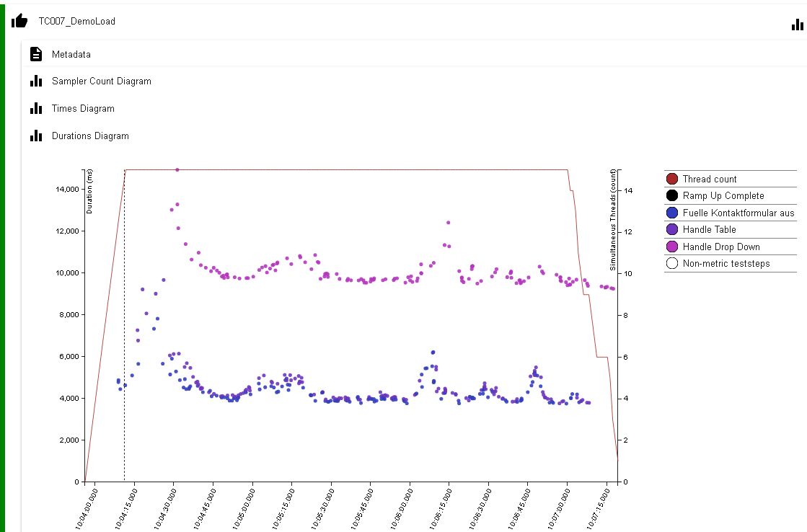This screenshot has height=532, width=807.
Task: Click the Sampler Count Diagram chart icon
Action: click(x=36, y=81)
